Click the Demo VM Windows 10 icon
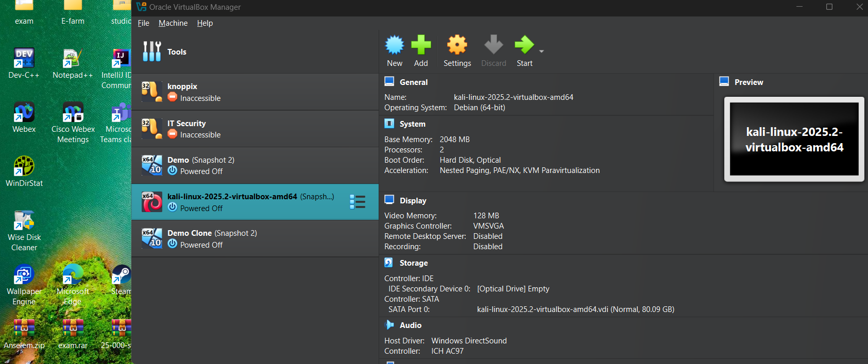This screenshot has height=364, width=868. tap(152, 166)
